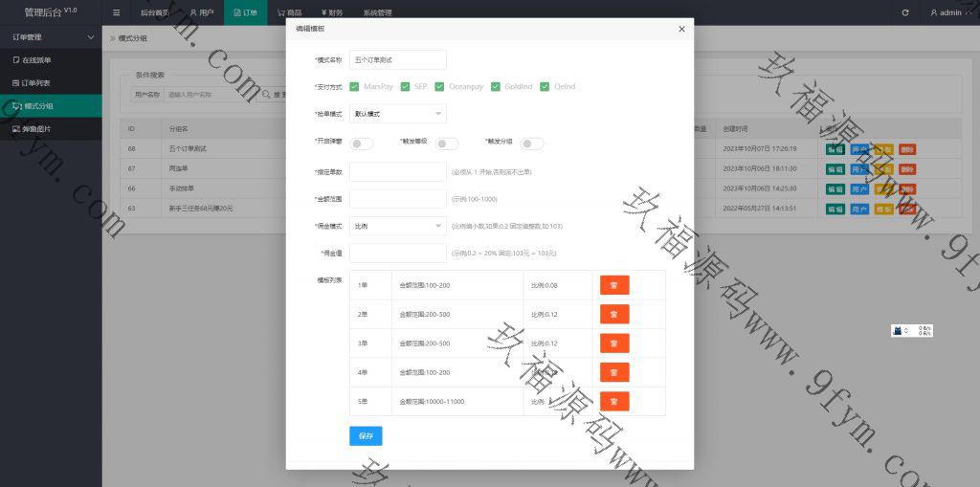Toggle the 触发分组 switch
980x487 pixels.
point(532,144)
